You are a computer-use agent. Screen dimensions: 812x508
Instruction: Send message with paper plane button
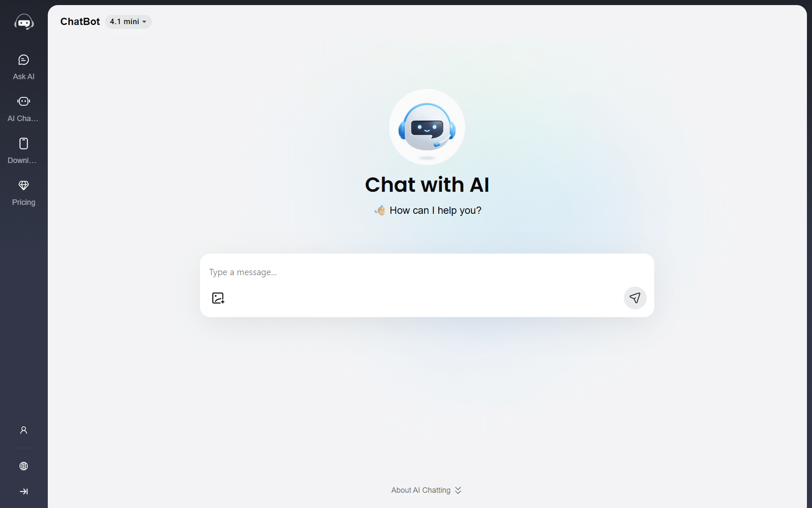[635, 298]
